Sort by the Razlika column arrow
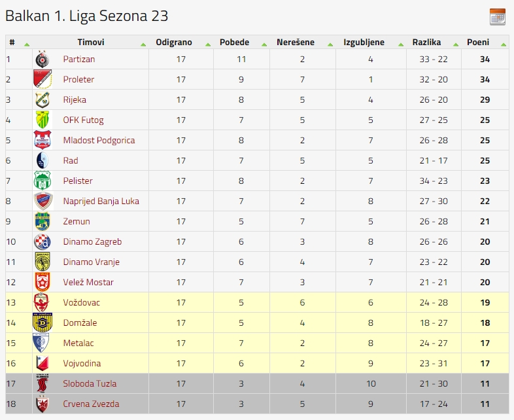Image resolution: width=514 pixels, height=420 pixels. click(x=456, y=44)
